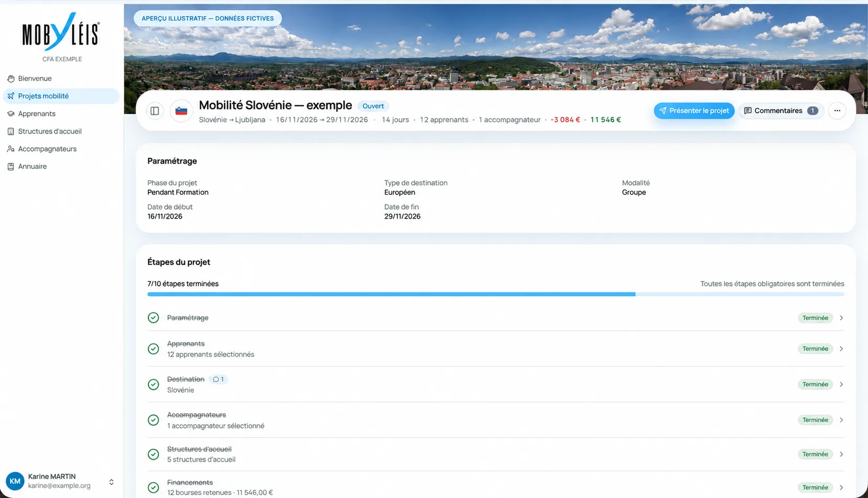Click the Accompagnateurs people icon

click(10, 149)
